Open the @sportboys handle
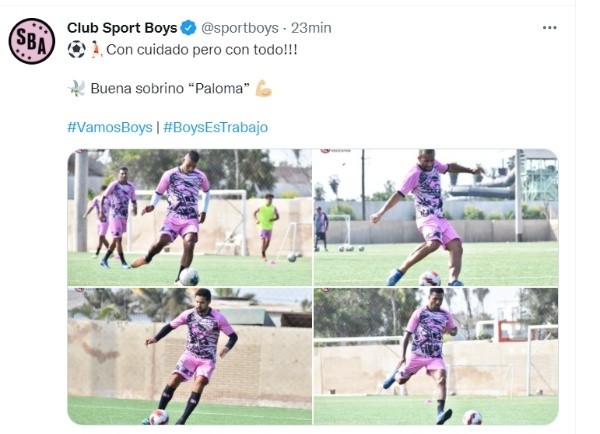This screenshot has height=434, width=600. (240, 28)
